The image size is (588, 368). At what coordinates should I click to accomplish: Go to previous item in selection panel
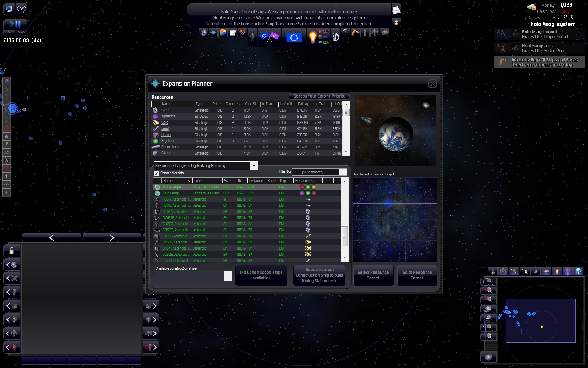tap(51, 237)
